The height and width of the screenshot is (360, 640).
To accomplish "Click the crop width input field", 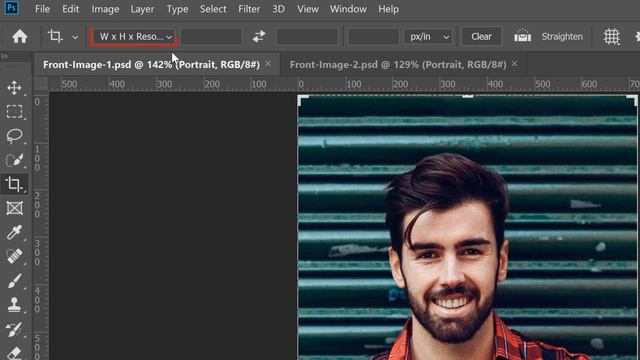I will pos(211,36).
